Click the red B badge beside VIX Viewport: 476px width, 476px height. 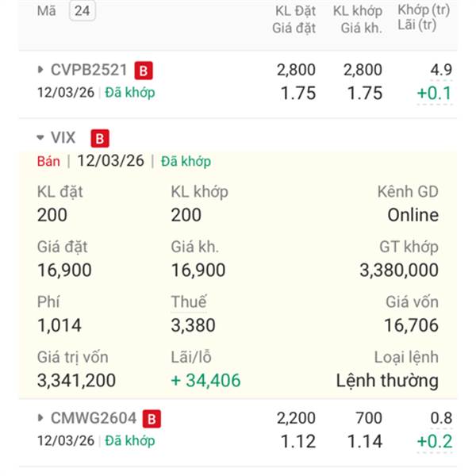pos(100,138)
